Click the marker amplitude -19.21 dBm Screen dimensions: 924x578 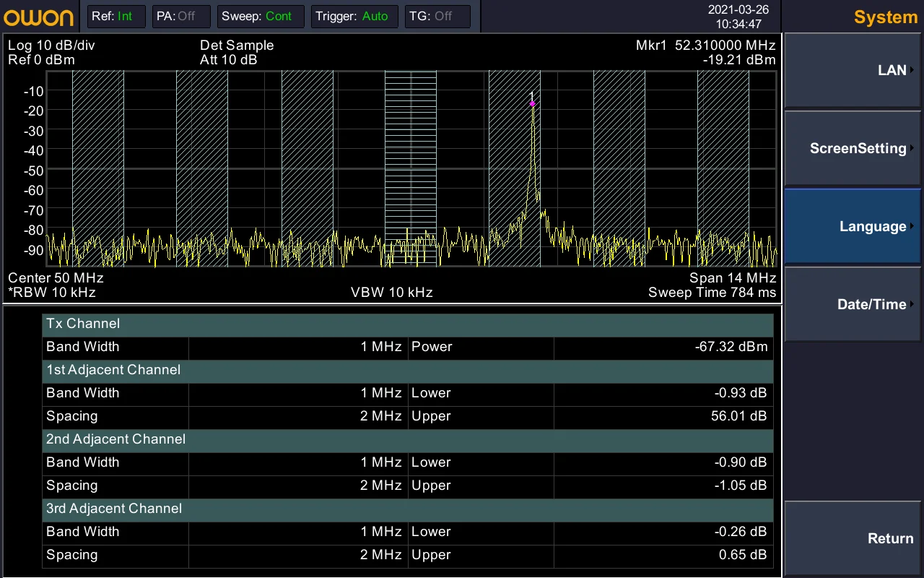click(738, 60)
